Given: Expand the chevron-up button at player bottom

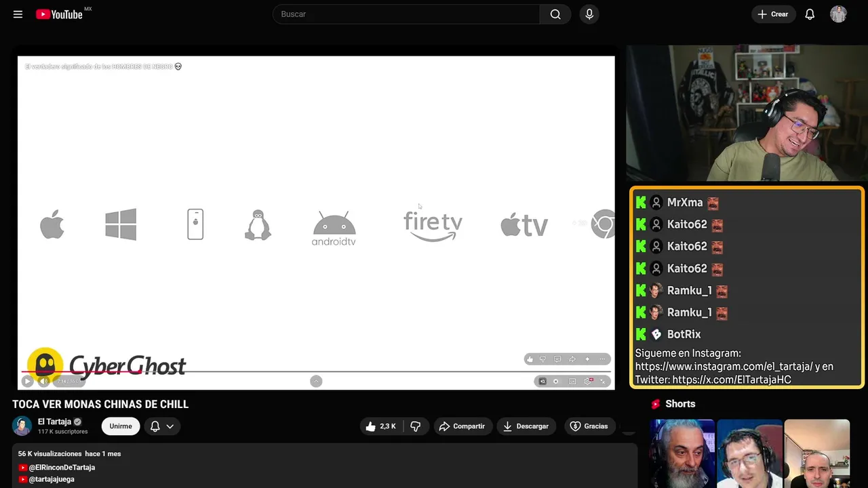Looking at the screenshot, I should (316, 381).
